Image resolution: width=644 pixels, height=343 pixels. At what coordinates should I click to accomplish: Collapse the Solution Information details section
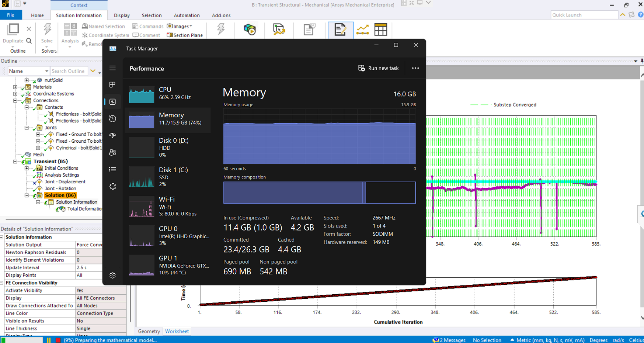click(x=2, y=237)
